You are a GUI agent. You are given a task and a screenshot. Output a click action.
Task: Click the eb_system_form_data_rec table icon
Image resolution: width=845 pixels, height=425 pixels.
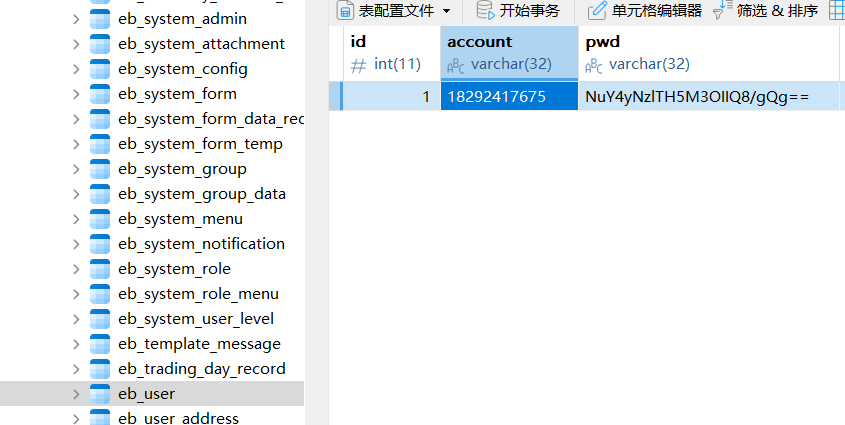pyautogui.click(x=100, y=119)
